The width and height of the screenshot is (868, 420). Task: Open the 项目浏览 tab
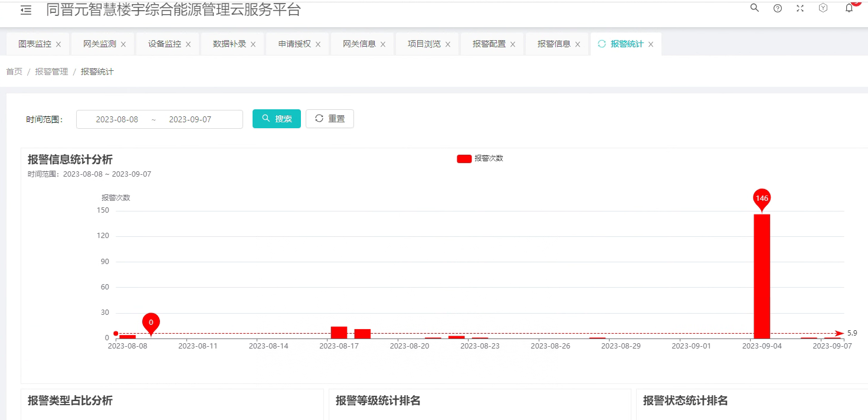coord(424,44)
